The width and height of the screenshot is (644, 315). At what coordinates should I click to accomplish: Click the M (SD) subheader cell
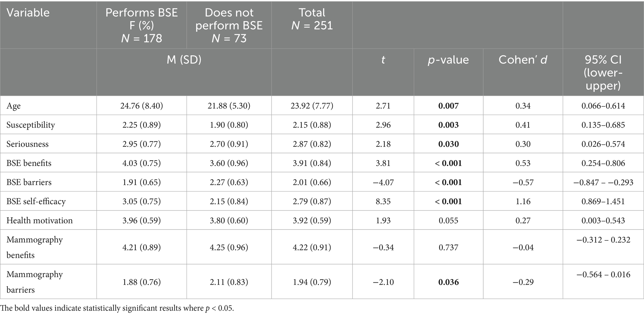(184, 60)
